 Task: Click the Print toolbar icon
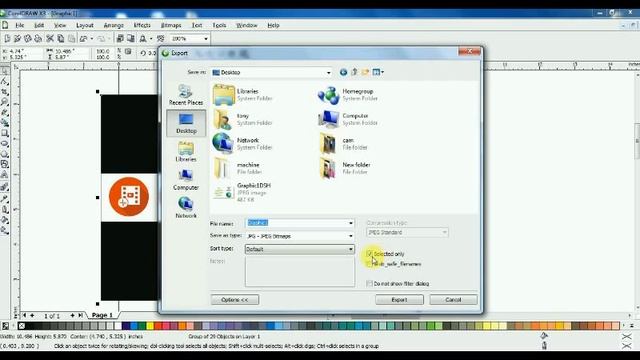coord(38,38)
